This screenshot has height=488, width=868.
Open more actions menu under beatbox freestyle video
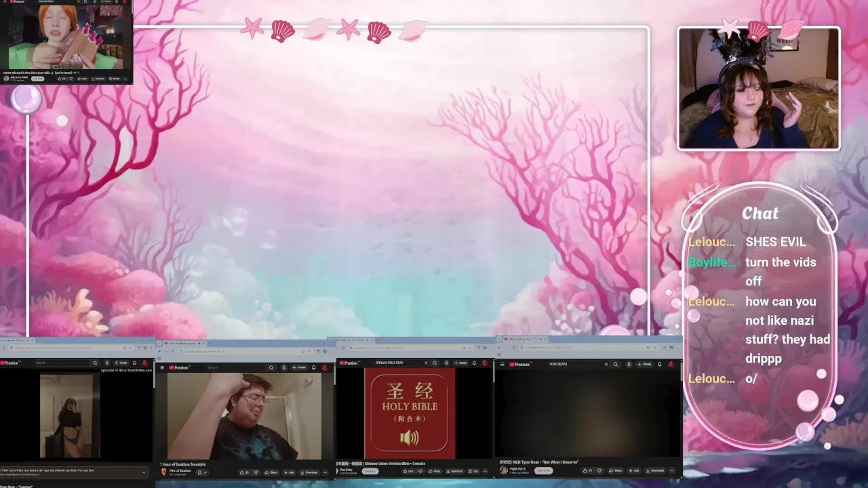325,472
